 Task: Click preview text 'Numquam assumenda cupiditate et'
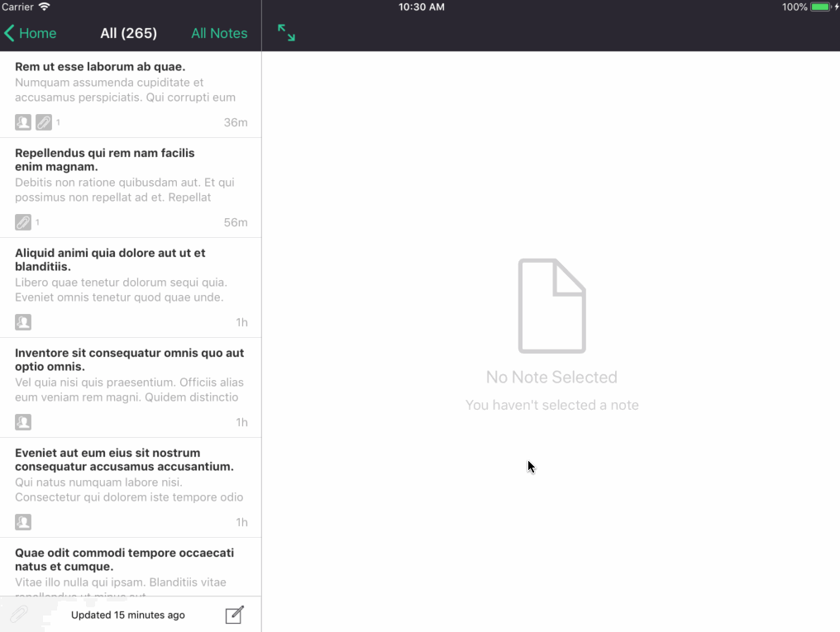pyautogui.click(x=109, y=83)
